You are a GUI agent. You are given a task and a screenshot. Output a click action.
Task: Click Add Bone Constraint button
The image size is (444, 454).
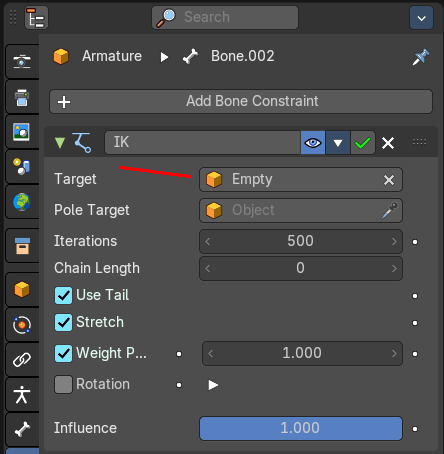tap(241, 101)
